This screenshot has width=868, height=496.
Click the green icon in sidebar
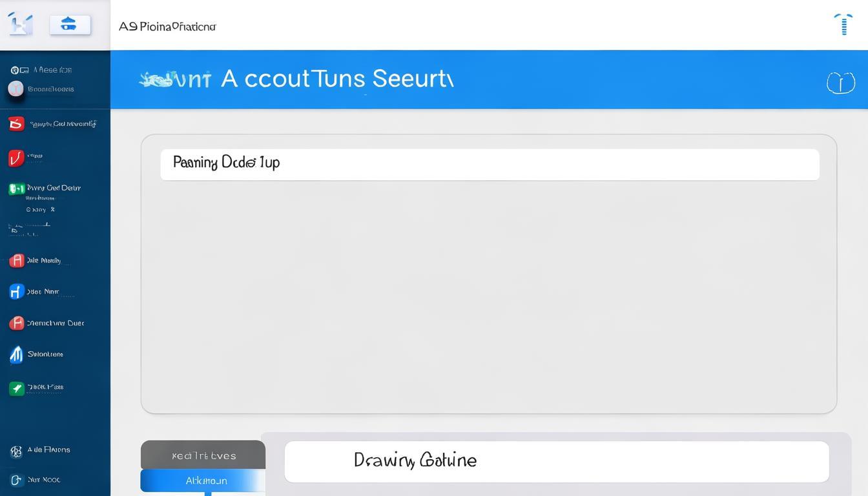tap(16, 189)
